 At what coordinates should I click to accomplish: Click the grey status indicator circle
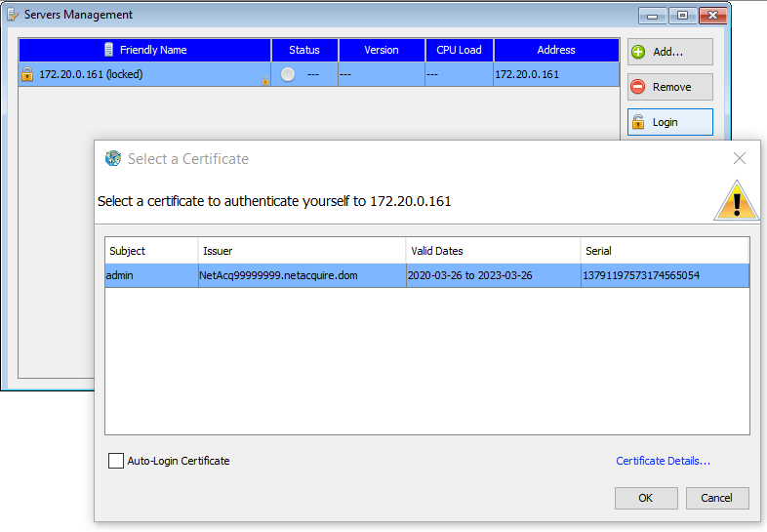click(x=288, y=74)
